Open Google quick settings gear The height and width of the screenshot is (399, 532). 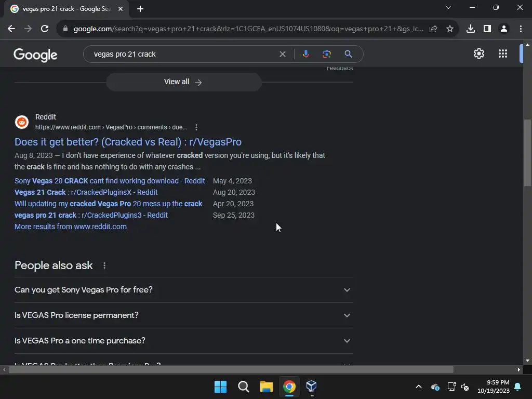point(478,54)
